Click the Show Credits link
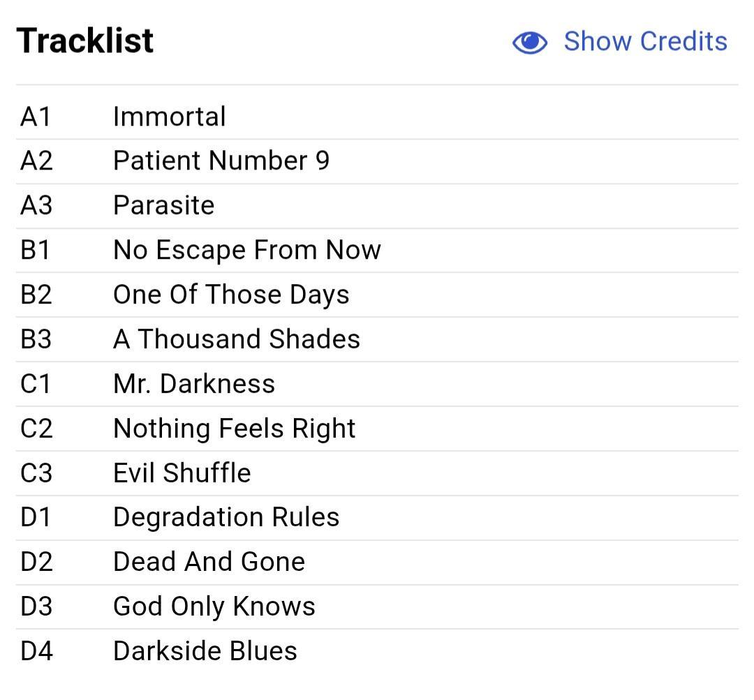This screenshot has height=700, width=754. pyautogui.click(x=645, y=41)
